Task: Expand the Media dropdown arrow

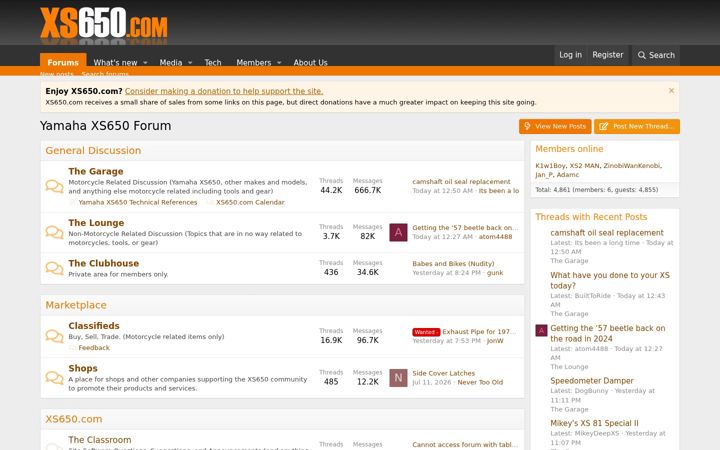Action: tap(190, 62)
